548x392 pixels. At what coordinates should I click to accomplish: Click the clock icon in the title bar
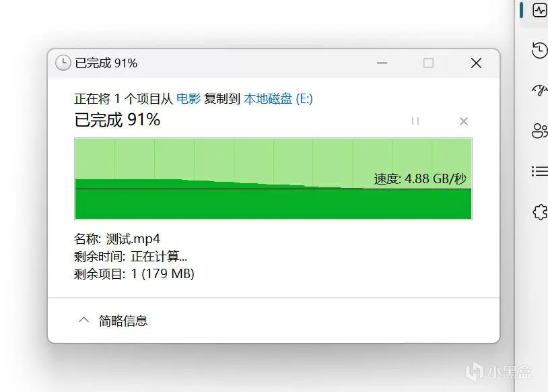pyautogui.click(x=63, y=63)
